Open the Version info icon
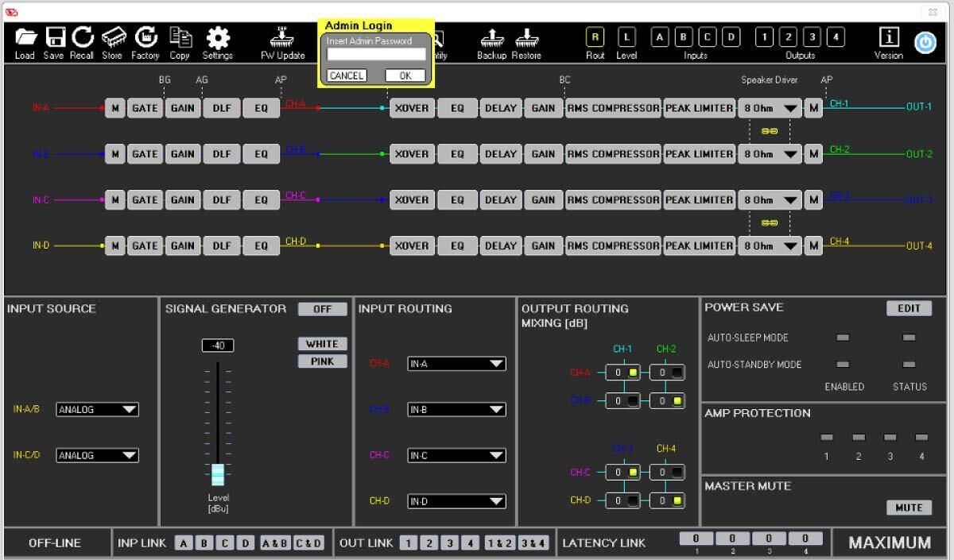This screenshot has height=560, width=954. (889, 38)
